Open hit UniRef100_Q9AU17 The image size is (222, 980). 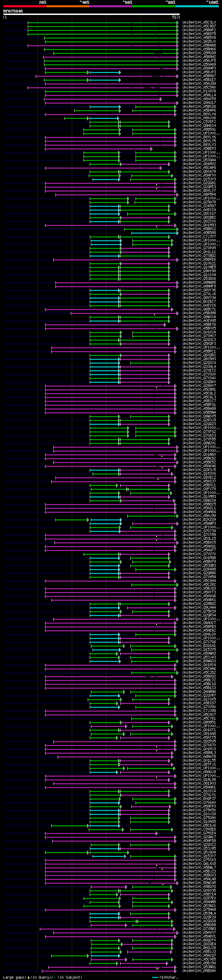199,103
